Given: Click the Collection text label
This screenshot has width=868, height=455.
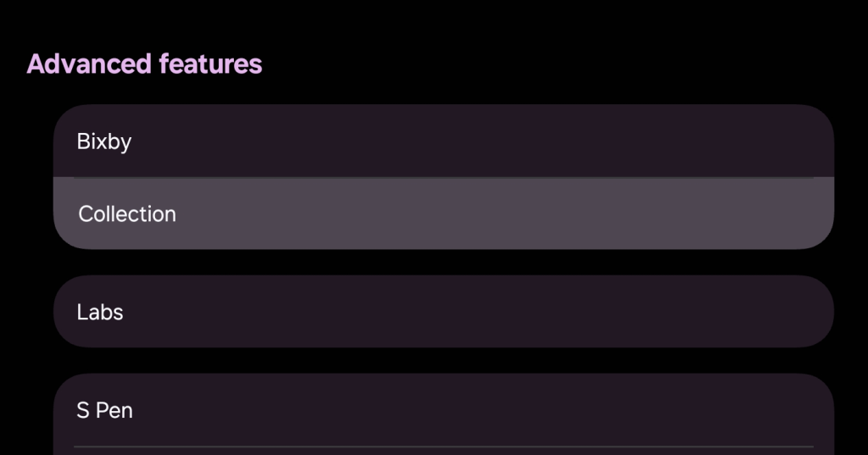Looking at the screenshot, I should [127, 214].
